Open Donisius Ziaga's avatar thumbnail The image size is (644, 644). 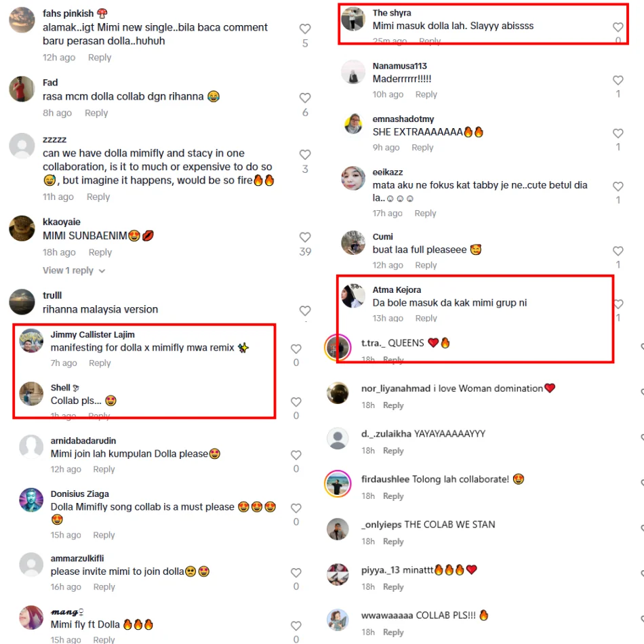[31, 500]
